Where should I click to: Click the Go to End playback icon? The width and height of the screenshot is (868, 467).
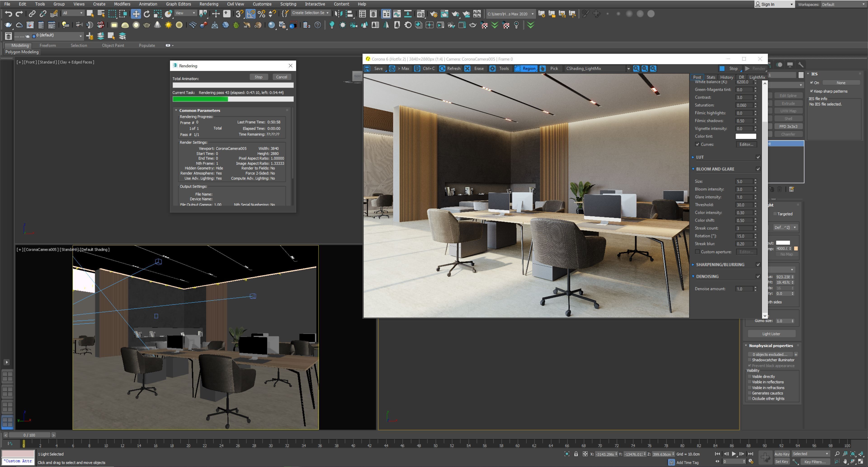751,454
